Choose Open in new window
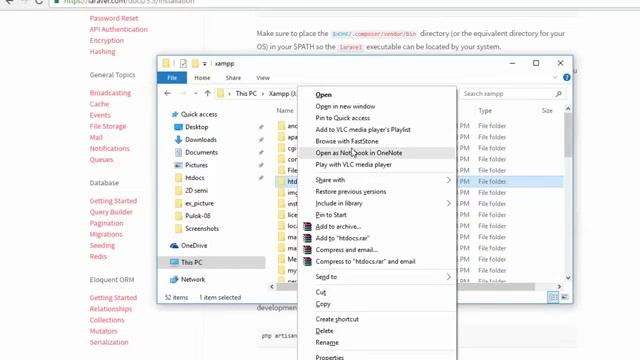 pyautogui.click(x=345, y=106)
